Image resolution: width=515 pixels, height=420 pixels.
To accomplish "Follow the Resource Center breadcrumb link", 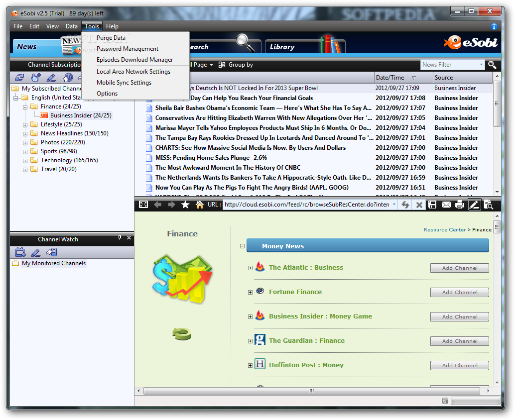I will tap(445, 230).
